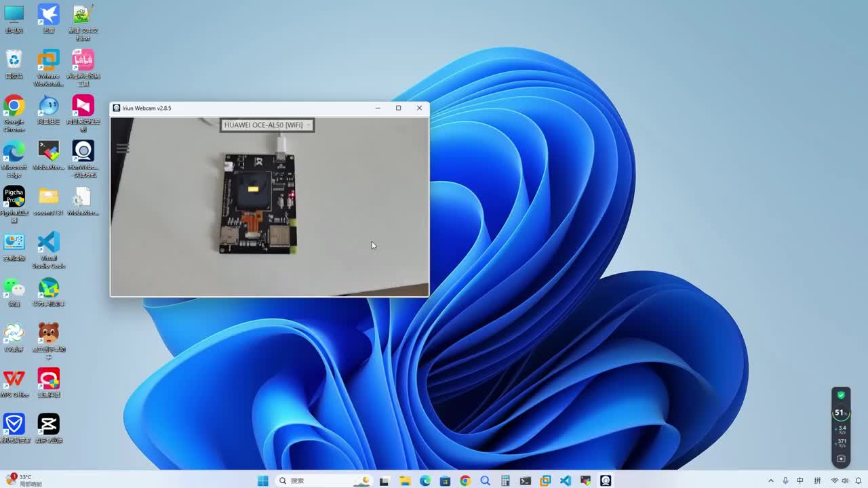Open the Iriun Webcam hamburger menu
This screenshot has height=488, width=868.
tap(123, 148)
